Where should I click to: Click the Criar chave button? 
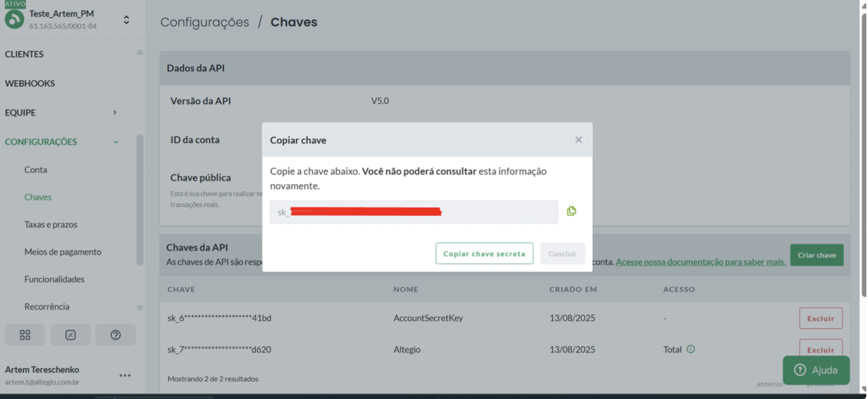click(x=816, y=255)
